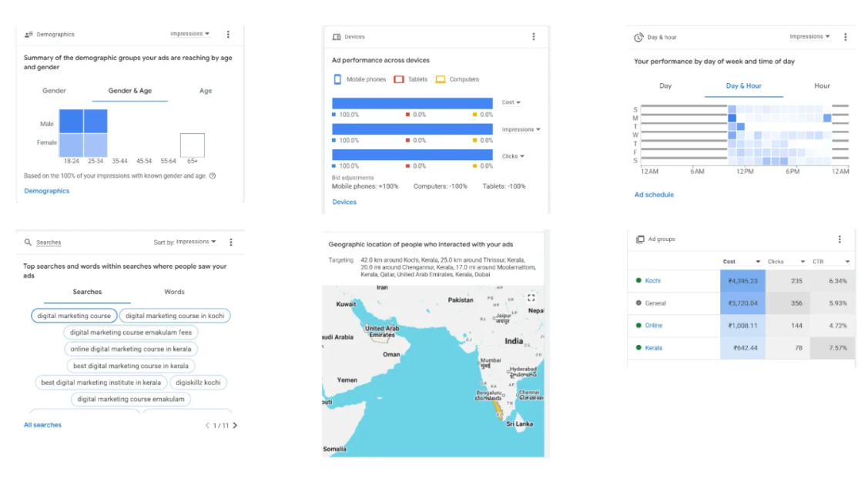Click the All searches link
Viewport: 868px width, 495px height.
tap(42, 425)
